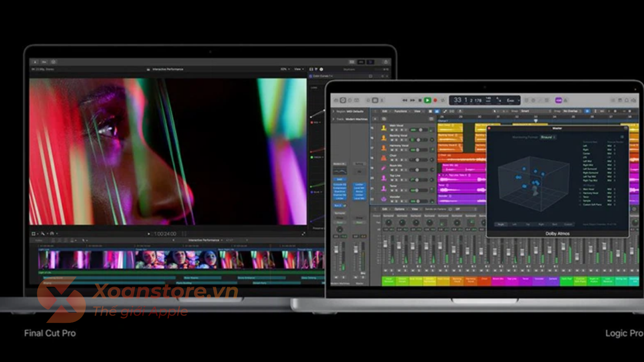
Task: Click the Play button under the Final Cut viewer
Action: click(149, 234)
